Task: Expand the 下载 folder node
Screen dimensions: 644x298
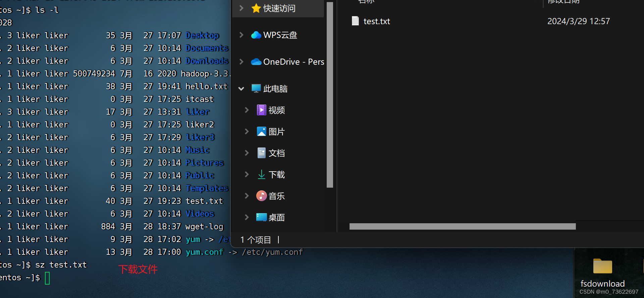Action: [x=247, y=174]
